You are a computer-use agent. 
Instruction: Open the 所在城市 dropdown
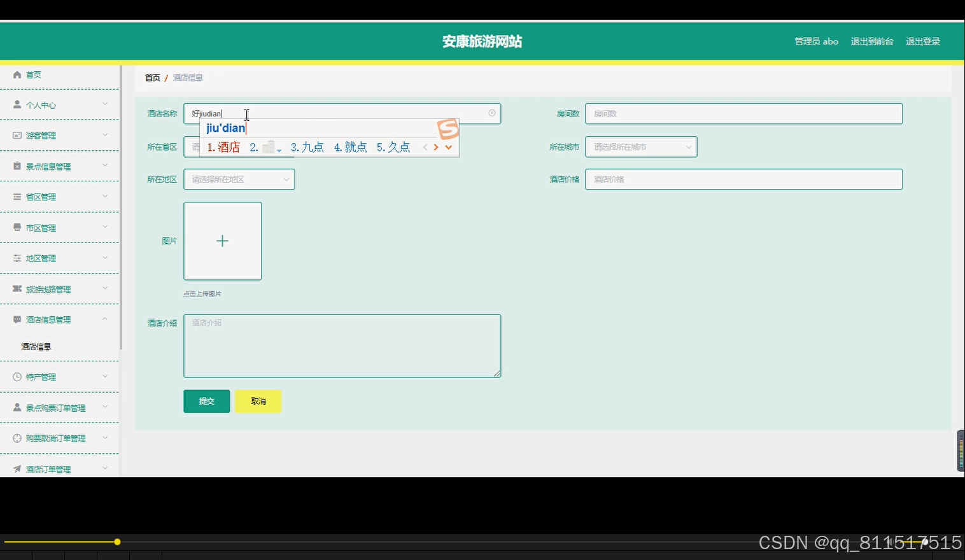click(x=641, y=147)
